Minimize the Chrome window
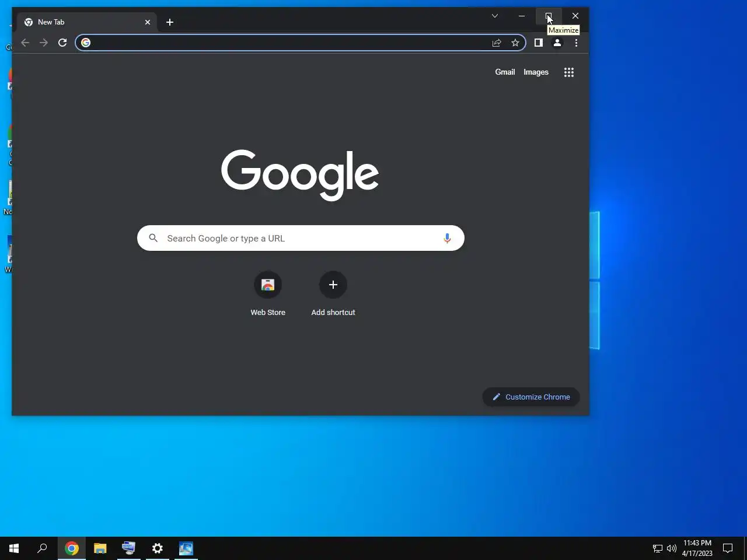Image resolution: width=747 pixels, height=560 pixels. (522, 16)
